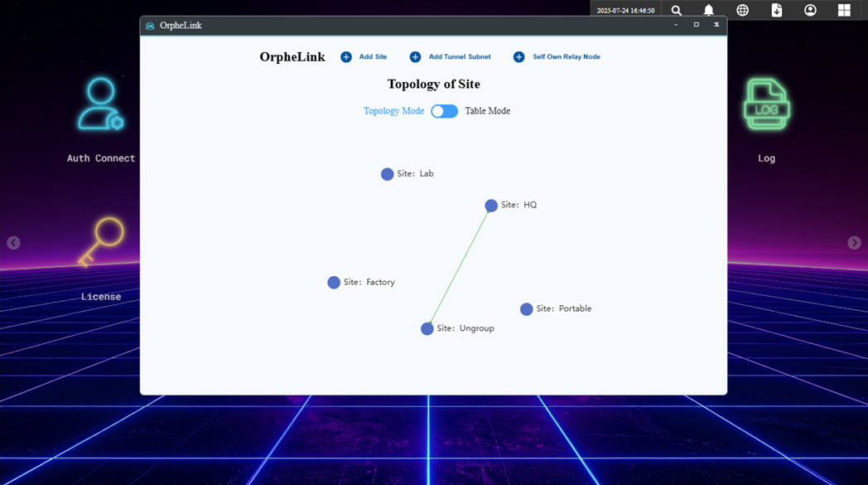Select the Table Mode label
The width and height of the screenshot is (868, 485).
[488, 111]
